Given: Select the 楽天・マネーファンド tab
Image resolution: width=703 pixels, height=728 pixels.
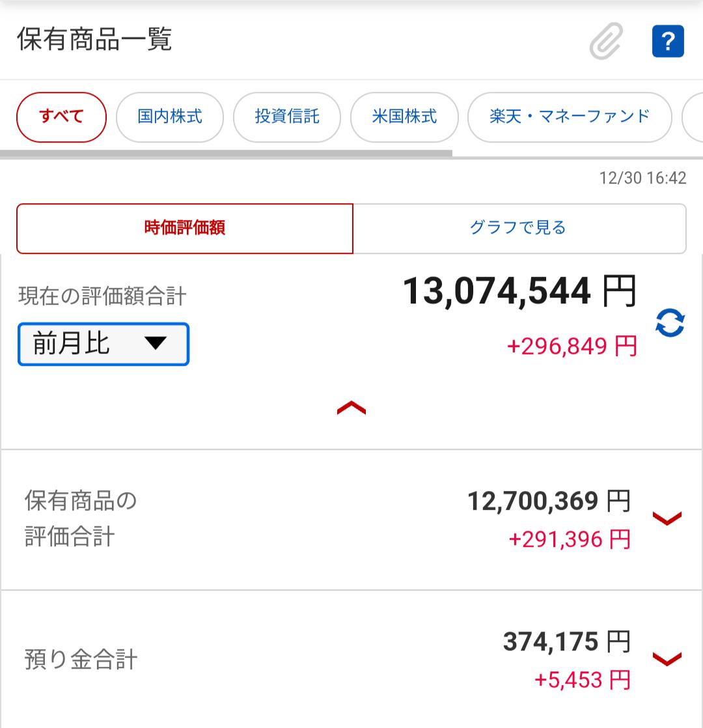Looking at the screenshot, I should 570,117.
